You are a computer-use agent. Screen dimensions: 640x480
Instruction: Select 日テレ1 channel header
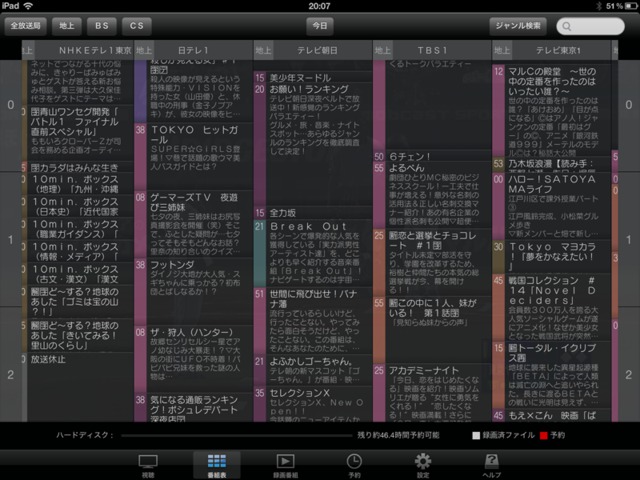pyautogui.click(x=193, y=50)
